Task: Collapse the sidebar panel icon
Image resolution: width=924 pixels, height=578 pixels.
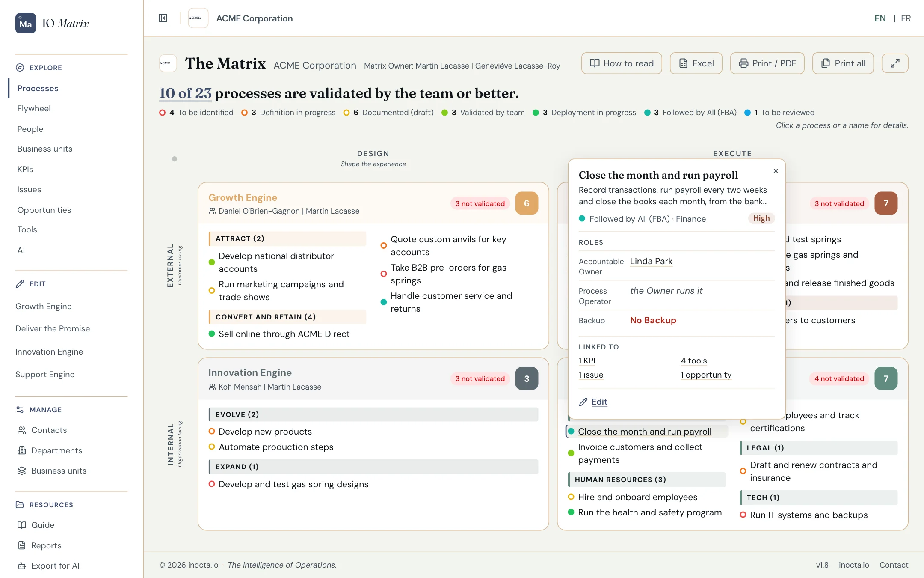Action: click(163, 18)
